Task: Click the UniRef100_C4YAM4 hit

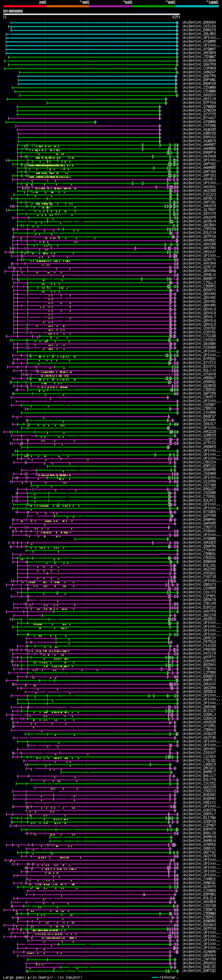Action: coord(199,412)
